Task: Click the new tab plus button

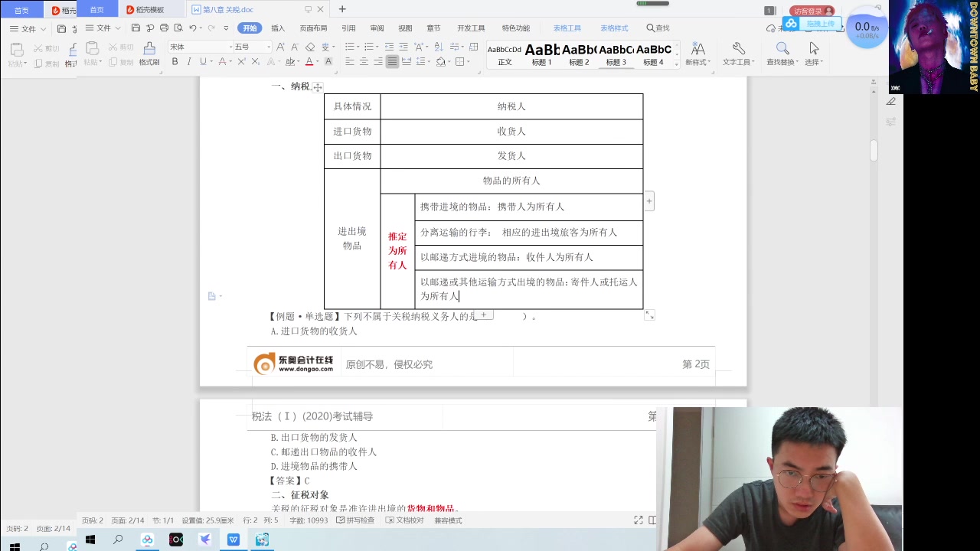Action: (342, 9)
